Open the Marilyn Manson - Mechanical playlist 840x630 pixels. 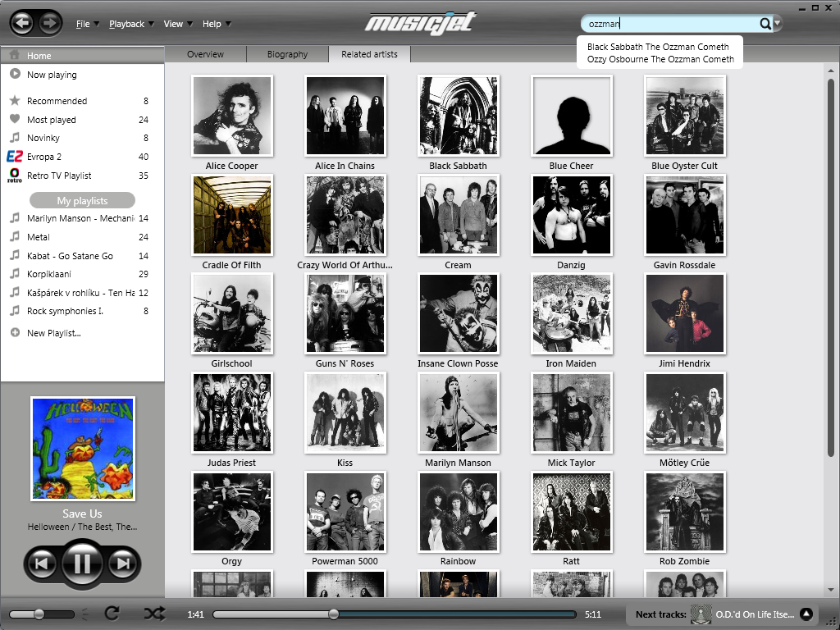click(x=80, y=218)
